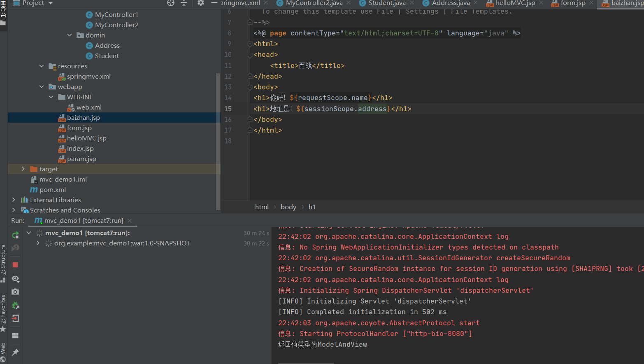Screen dimensions: 644x364
Task: Open the Project tool window side tab
Action: (x=3, y=13)
